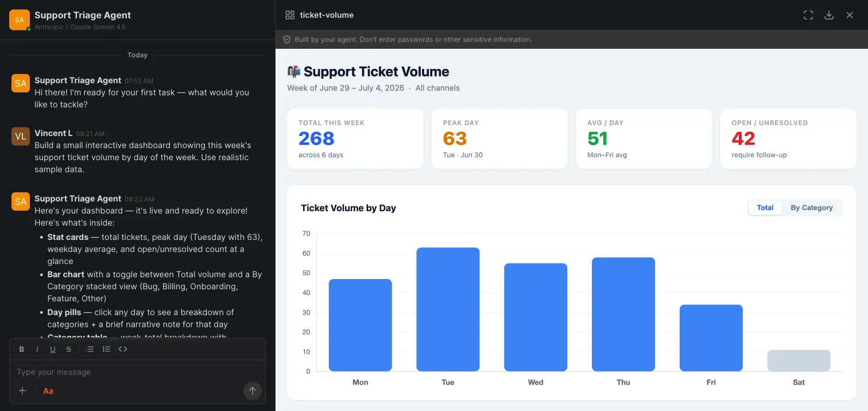This screenshot has height=411, width=868.
Task: Close the ticket-volume panel
Action: pyautogui.click(x=850, y=15)
